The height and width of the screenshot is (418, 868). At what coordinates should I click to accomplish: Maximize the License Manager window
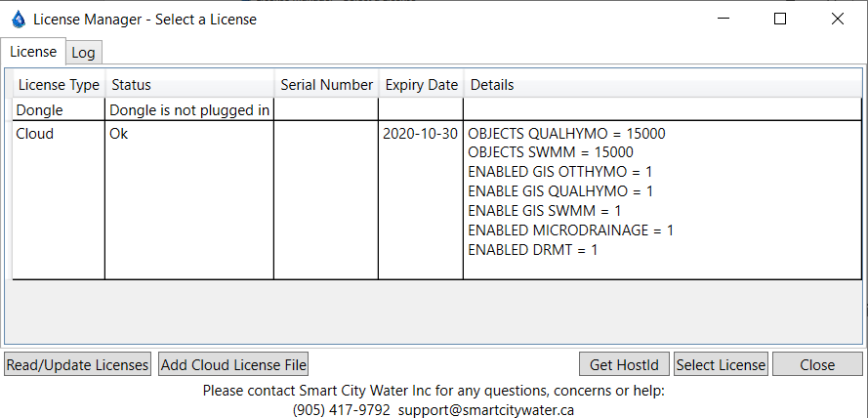(x=780, y=19)
